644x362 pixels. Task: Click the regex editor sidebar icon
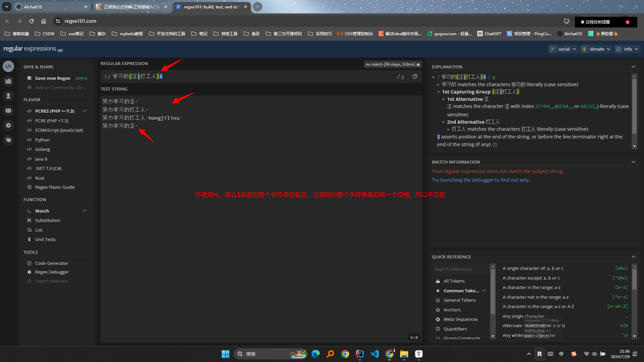8,66
